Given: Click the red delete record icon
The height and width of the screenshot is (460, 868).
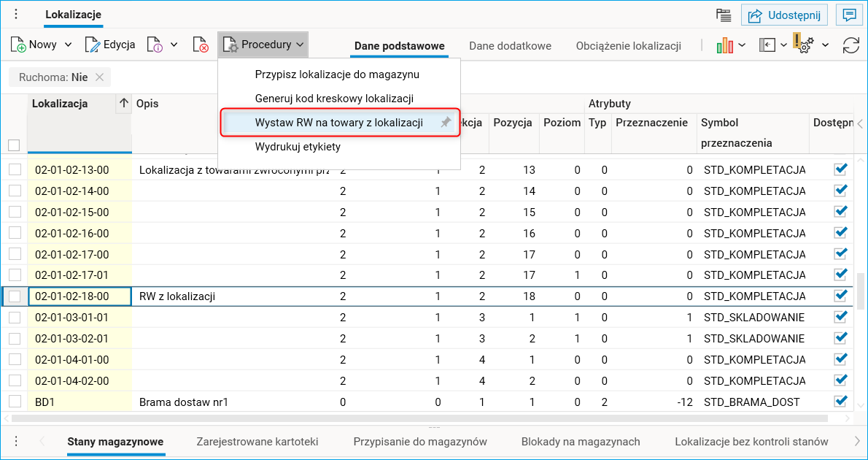Looking at the screenshot, I should point(201,45).
